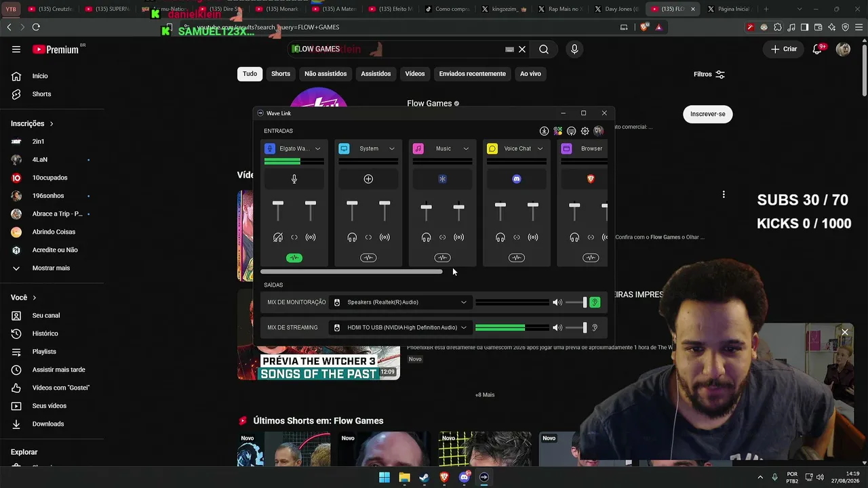Mute Voice Chat stream output

[533, 237]
